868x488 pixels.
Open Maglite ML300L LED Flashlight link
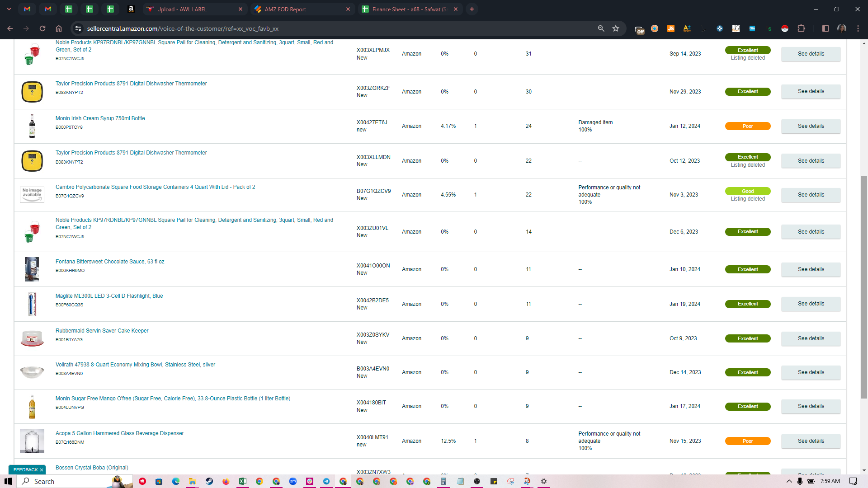click(x=109, y=296)
